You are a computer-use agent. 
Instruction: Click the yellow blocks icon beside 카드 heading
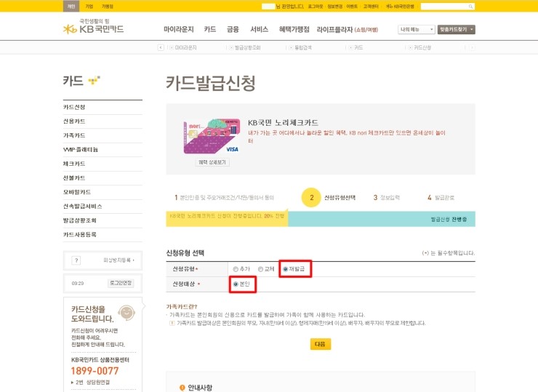pyautogui.click(x=94, y=80)
